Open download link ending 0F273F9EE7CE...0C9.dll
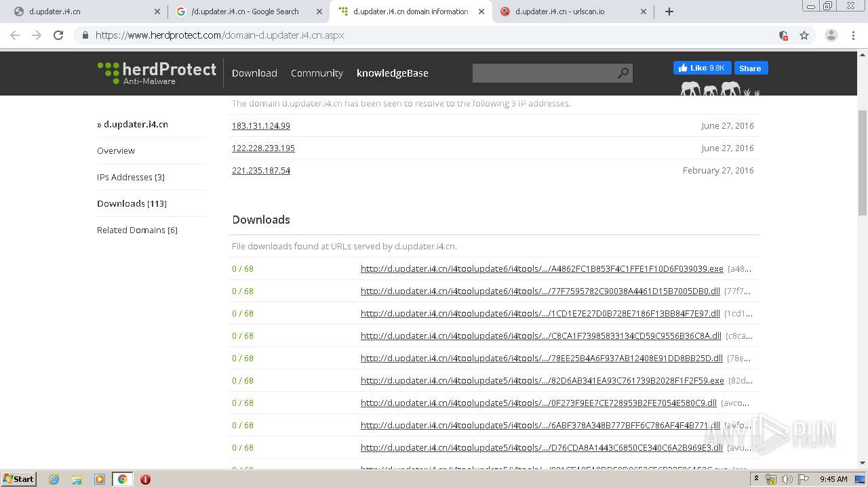Screen dimensions: 868x488 (x=538, y=403)
